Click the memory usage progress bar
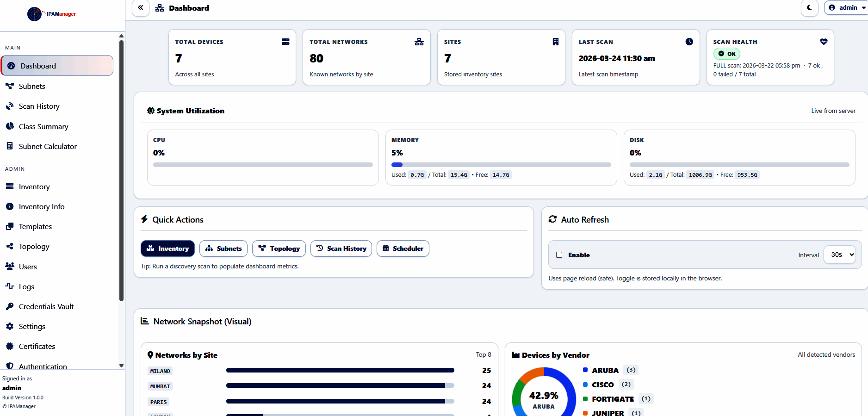868x416 pixels. tap(501, 165)
